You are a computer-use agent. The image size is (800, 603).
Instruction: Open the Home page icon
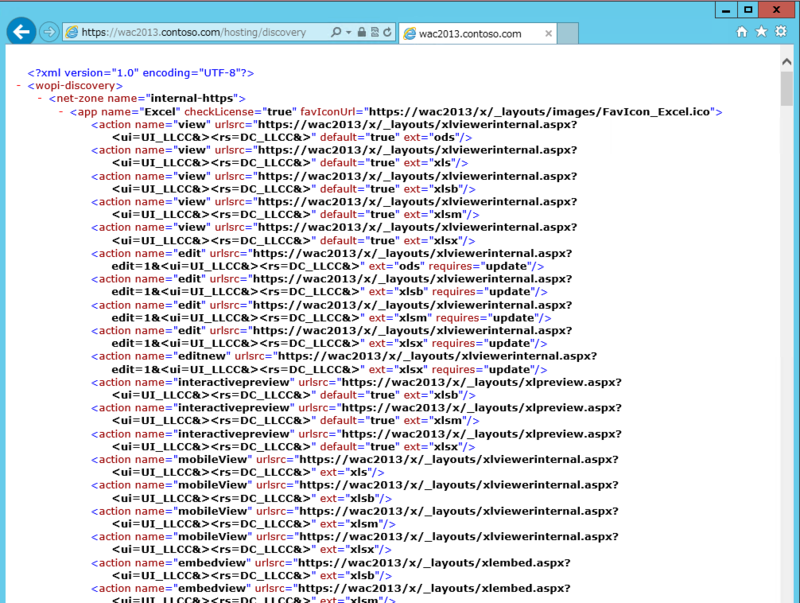click(742, 32)
